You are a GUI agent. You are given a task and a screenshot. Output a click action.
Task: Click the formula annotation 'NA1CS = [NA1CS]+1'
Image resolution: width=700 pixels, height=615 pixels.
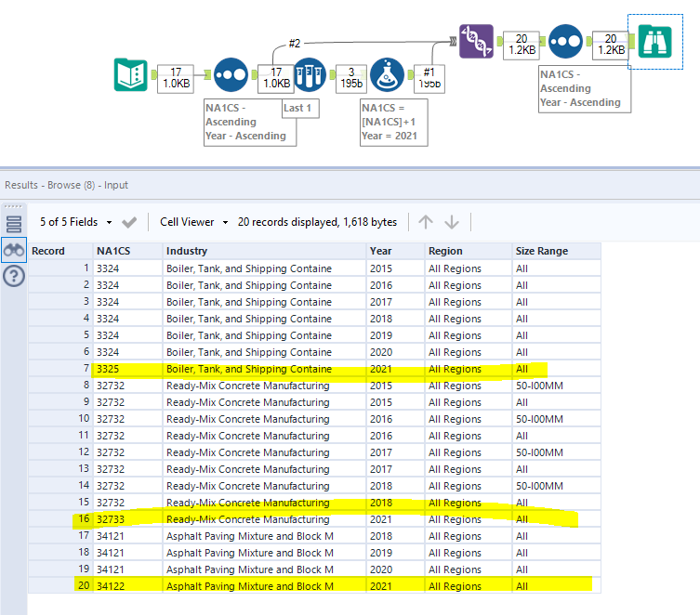point(394,121)
